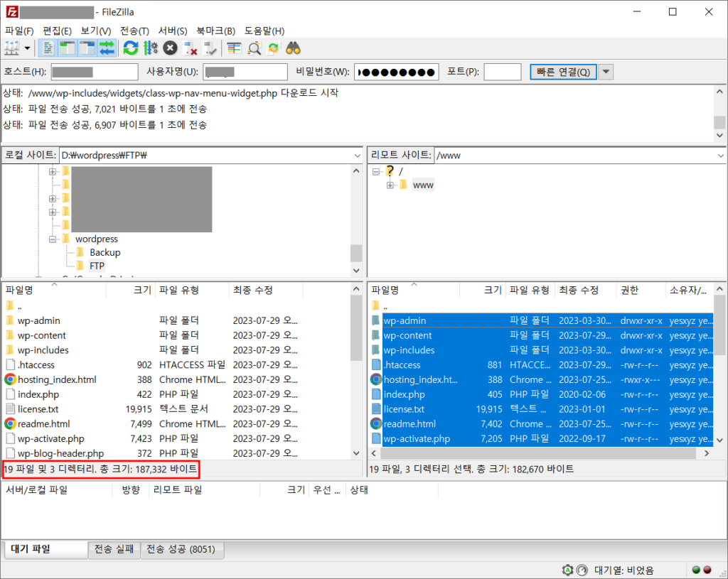Select remote index.php file icon
Screen dimensions: 728x579
tap(375, 394)
